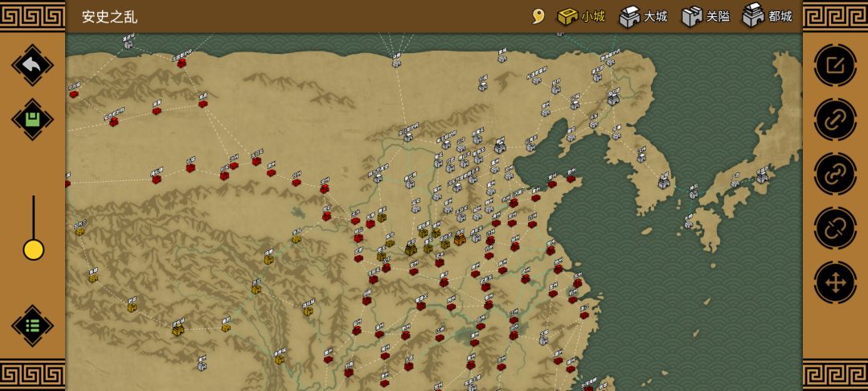Select the small grey city in western Honshu
The width and height of the screenshot is (868, 391).
point(734,183)
